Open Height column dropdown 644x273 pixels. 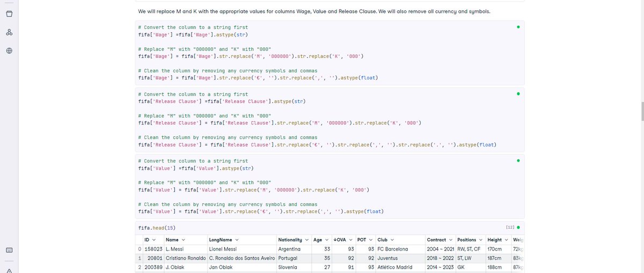point(507,240)
